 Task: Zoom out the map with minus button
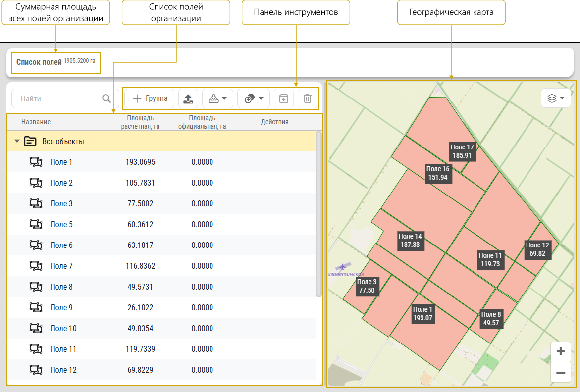click(560, 372)
